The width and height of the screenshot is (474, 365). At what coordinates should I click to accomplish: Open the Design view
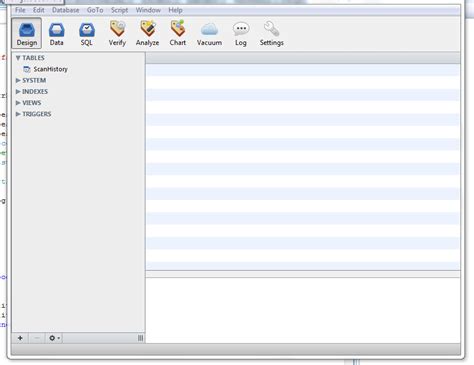coord(27,33)
